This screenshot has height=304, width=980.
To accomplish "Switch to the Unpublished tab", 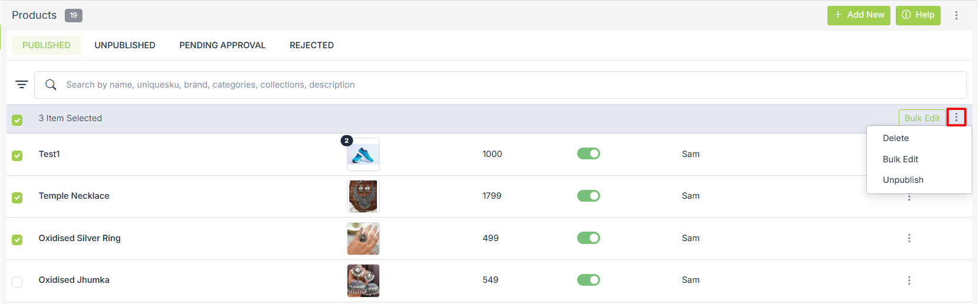I will (x=125, y=45).
